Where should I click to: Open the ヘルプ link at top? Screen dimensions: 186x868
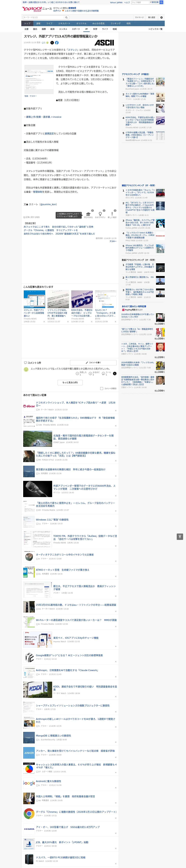click(x=127, y=2)
